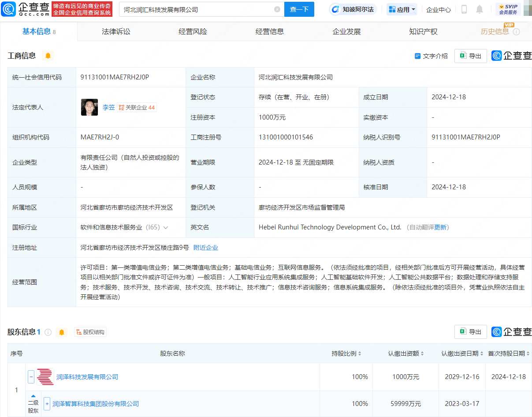Select 2029-12-16 date cell
The width and height of the screenshot is (532, 417).
pyautogui.click(x=462, y=377)
